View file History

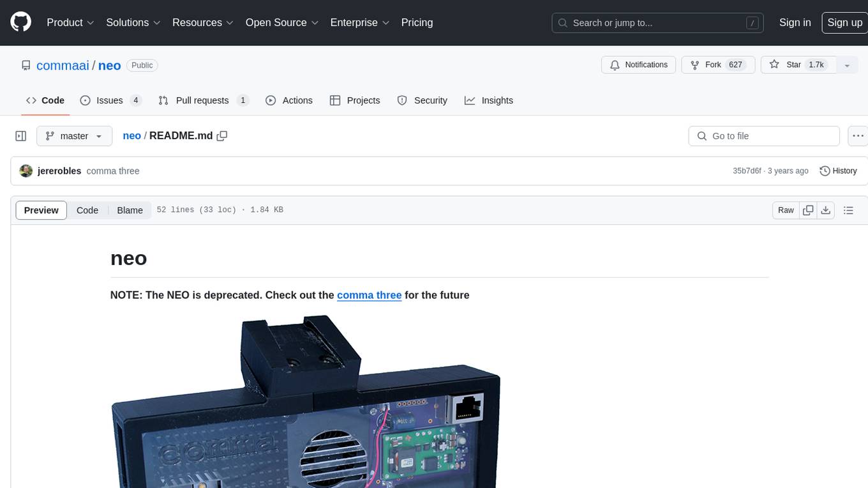[x=838, y=171]
